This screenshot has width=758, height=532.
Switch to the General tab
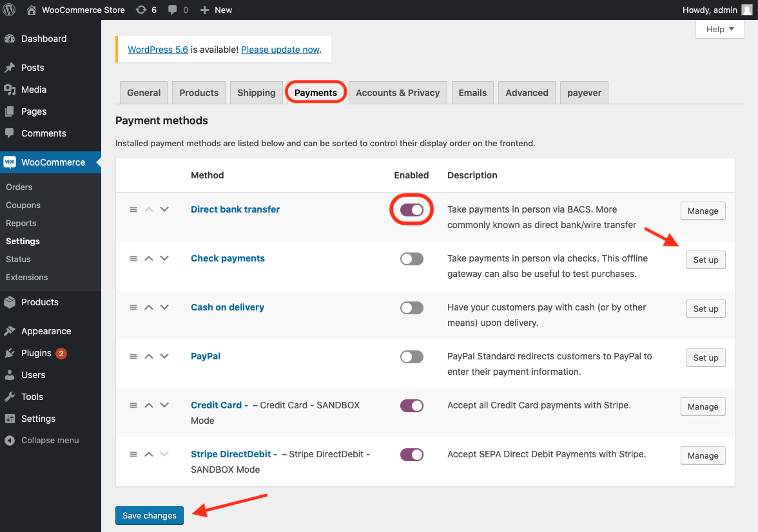[144, 93]
